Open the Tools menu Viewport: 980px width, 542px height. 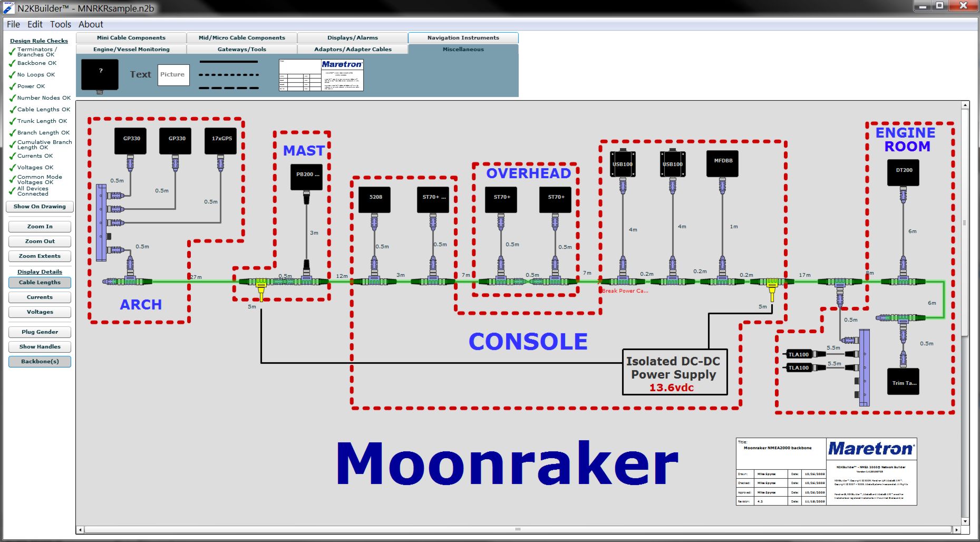pyautogui.click(x=61, y=24)
